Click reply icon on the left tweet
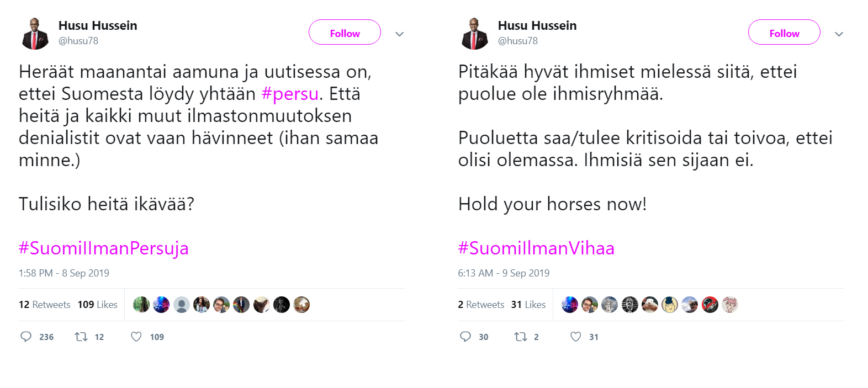This screenshot has width=868, height=388. (x=26, y=337)
